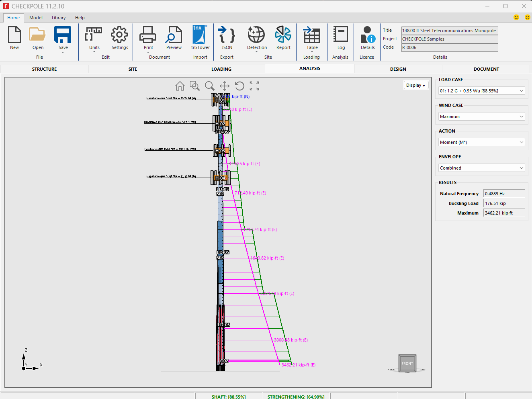This screenshot has width=532, height=399.
Task: Reset view with the home icon
Action: [x=180, y=86]
